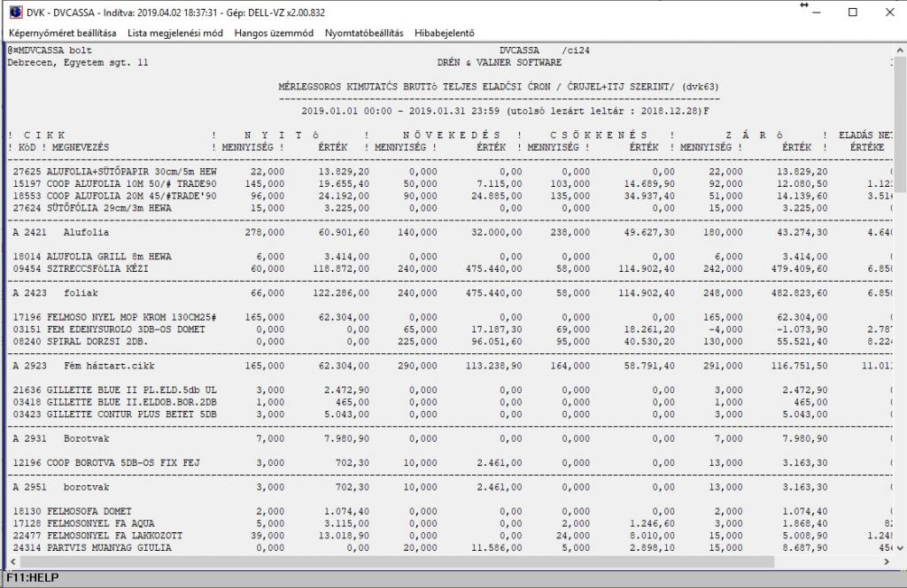Click the A 2923 Fém háztart.cikk row
This screenshot has height=588, width=907.
point(450,366)
